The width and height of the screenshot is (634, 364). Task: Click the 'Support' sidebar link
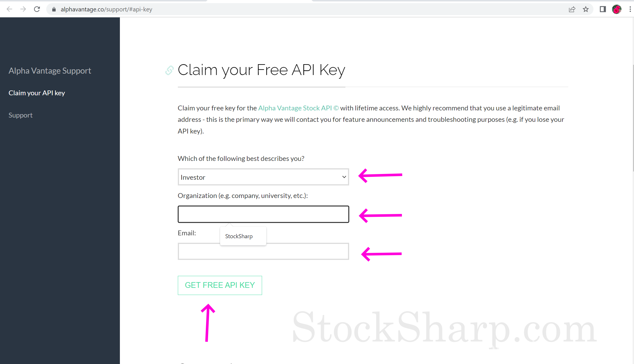(21, 115)
